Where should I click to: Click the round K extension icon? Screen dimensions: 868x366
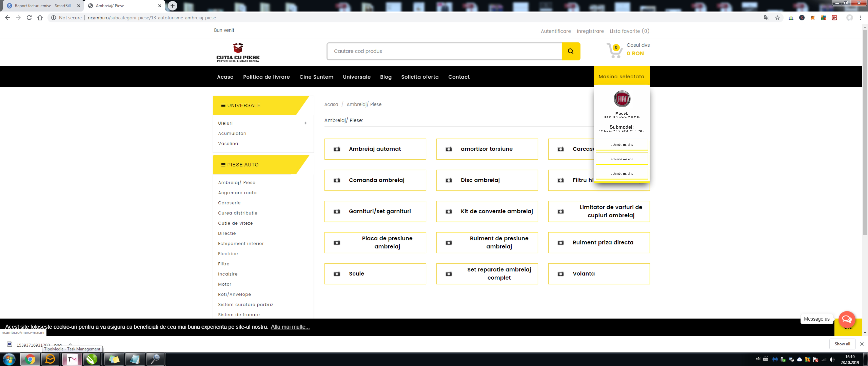802,18
